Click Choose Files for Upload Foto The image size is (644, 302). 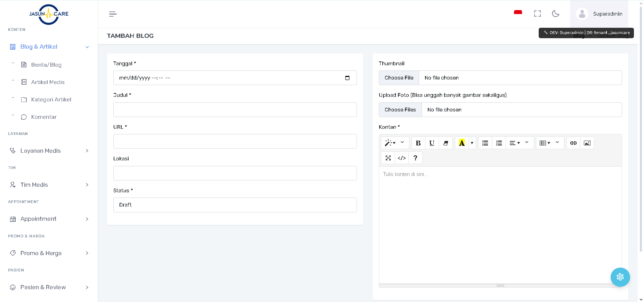400,110
